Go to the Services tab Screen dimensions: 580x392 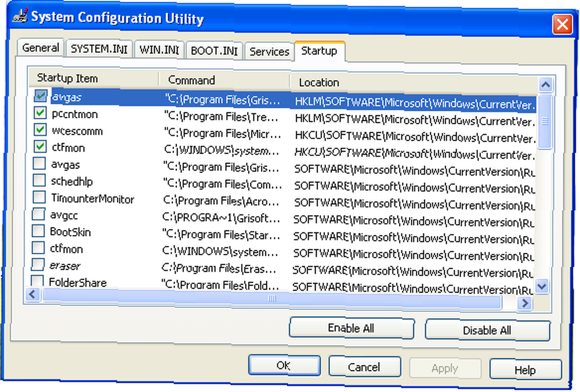pyautogui.click(x=269, y=52)
